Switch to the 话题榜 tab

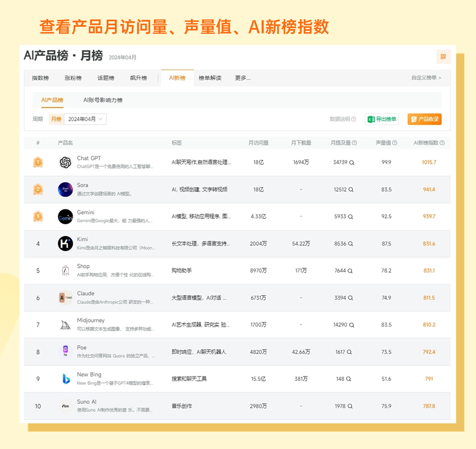click(106, 78)
